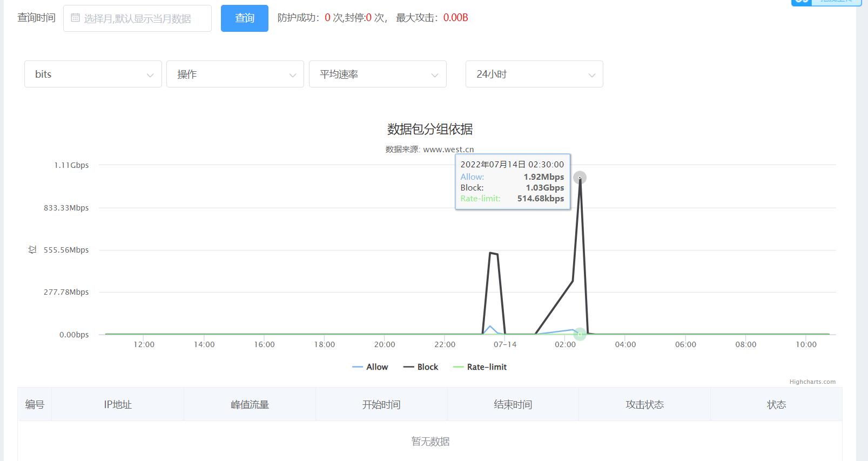This screenshot has height=461, width=868.
Task: Click the 峰值流量 column header
Action: (x=250, y=404)
